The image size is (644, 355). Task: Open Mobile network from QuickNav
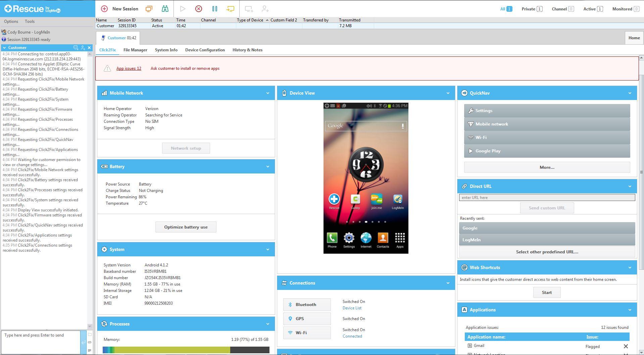pyautogui.click(x=546, y=124)
